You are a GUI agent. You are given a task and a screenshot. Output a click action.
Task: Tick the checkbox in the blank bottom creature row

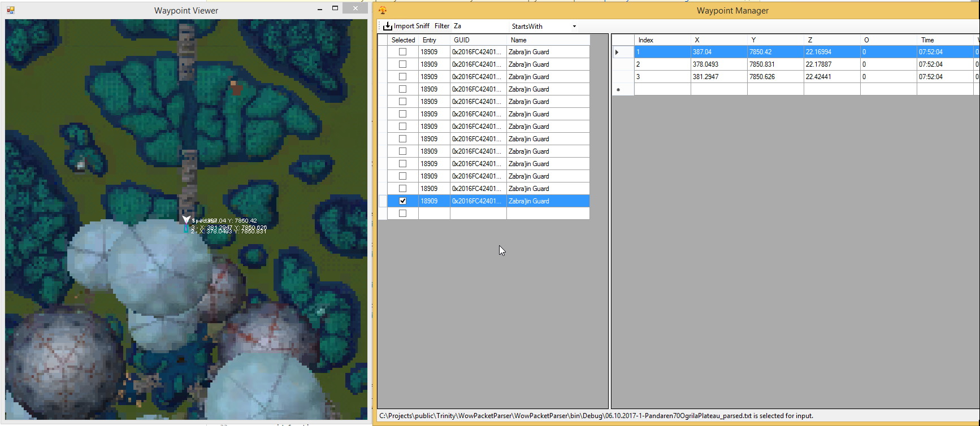402,214
